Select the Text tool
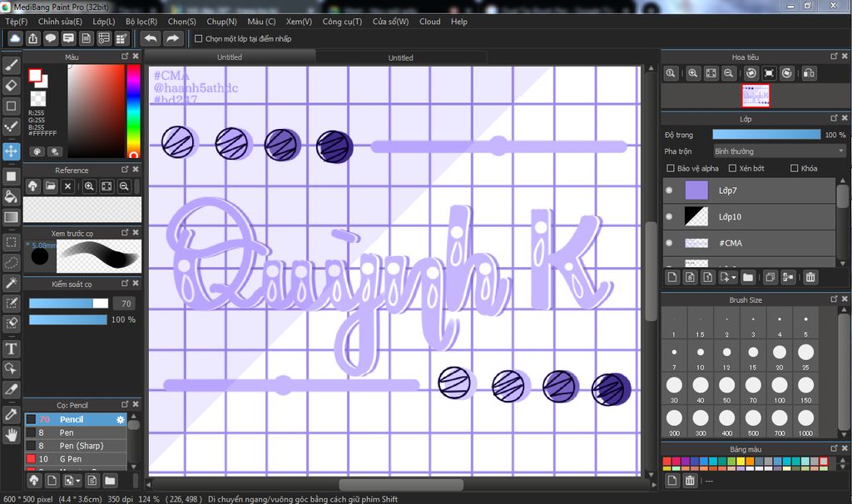Screen dimensions: 852x504 tap(11, 348)
